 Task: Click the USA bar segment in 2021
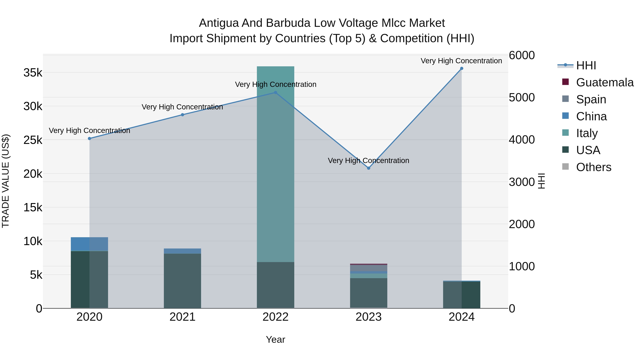pos(182,281)
